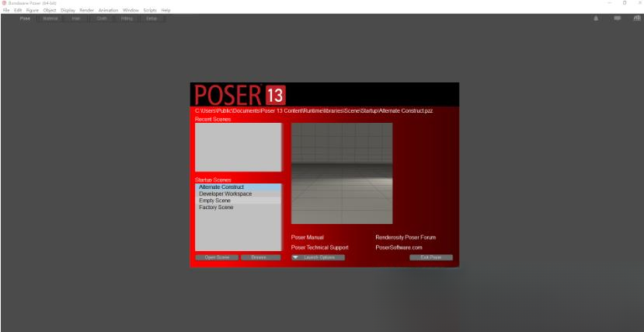The height and width of the screenshot is (332, 644).
Task: Select Alternate Construct startup scene
Action: pos(238,187)
